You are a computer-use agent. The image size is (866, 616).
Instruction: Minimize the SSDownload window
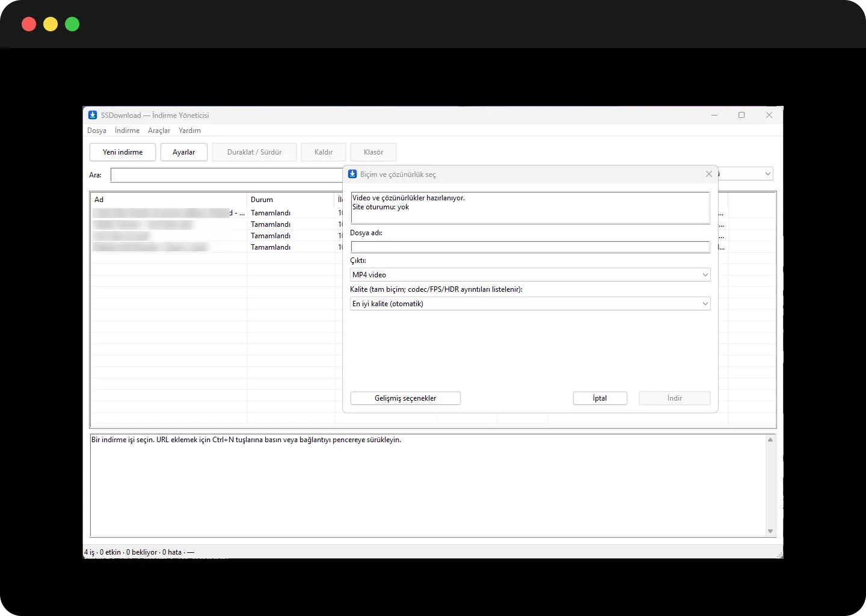(x=714, y=115)
